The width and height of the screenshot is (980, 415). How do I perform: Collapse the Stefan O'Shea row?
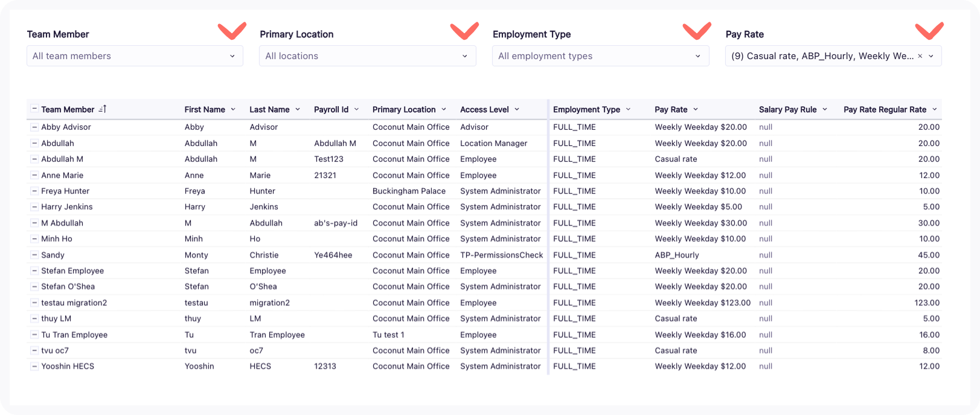click(34, 287)
